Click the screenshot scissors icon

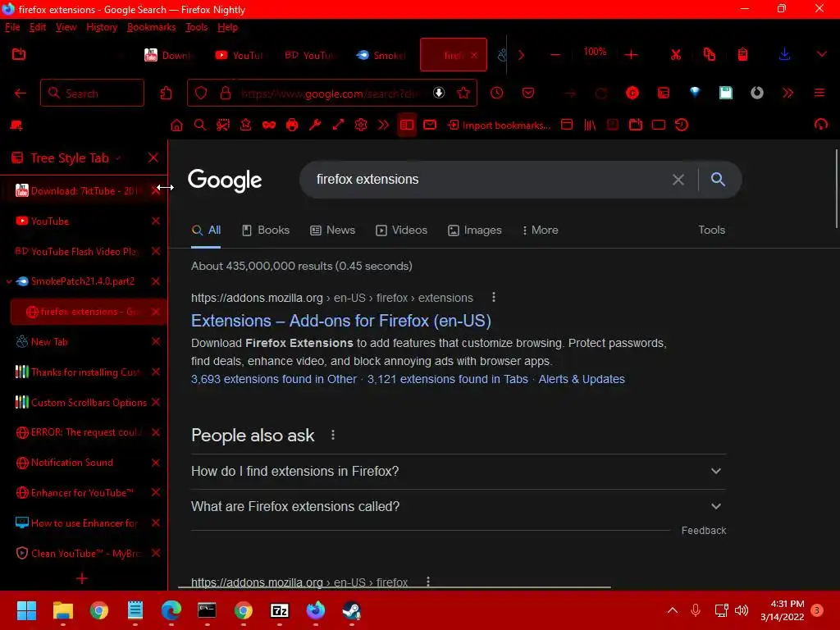point(223,126)
